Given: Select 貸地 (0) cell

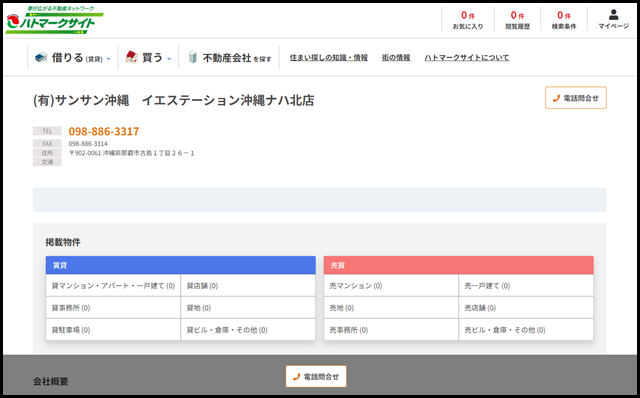Looking at the screenshot, I should click(x=248, y=308).
